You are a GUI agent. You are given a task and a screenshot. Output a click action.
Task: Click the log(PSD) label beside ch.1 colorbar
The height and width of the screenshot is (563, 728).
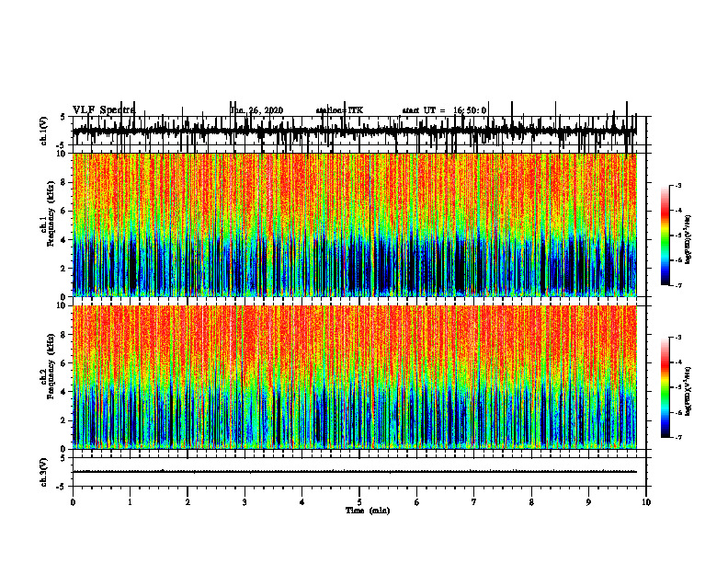[x=688, y=239]
